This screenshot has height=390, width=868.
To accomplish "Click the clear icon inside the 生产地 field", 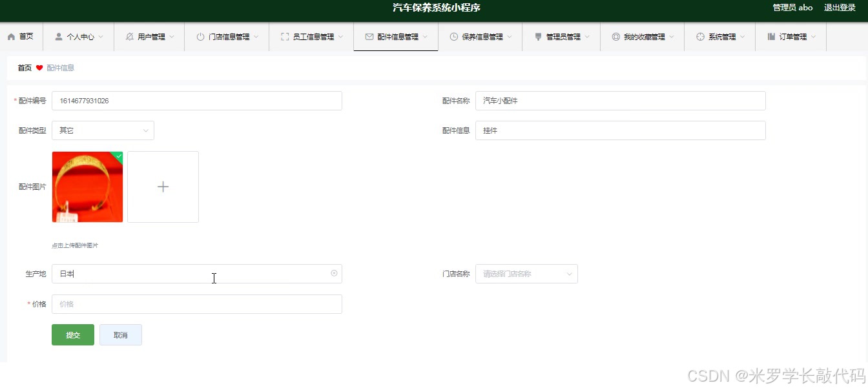I will (334, 273).
